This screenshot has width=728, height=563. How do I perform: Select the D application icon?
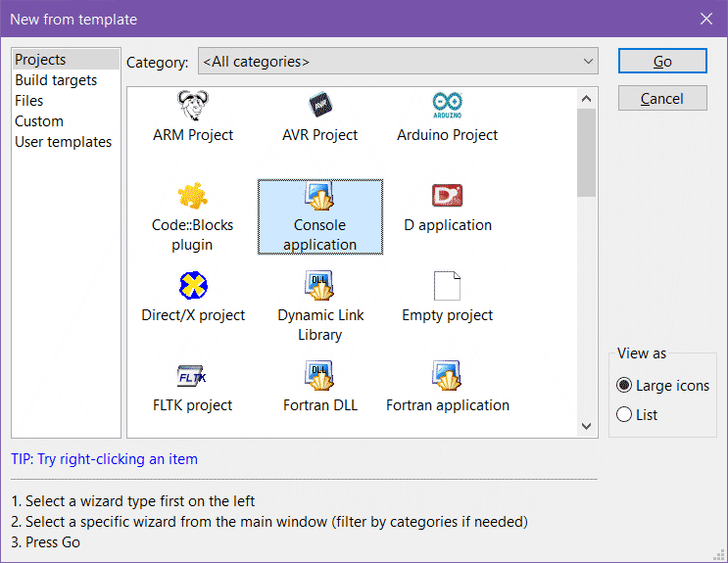tap(447, 196)
